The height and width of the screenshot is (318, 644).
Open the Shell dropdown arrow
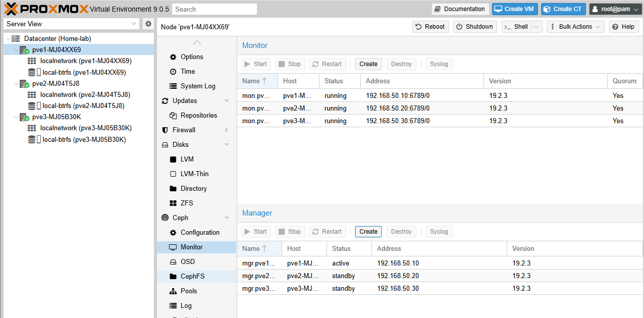click(x=537, y=27)
